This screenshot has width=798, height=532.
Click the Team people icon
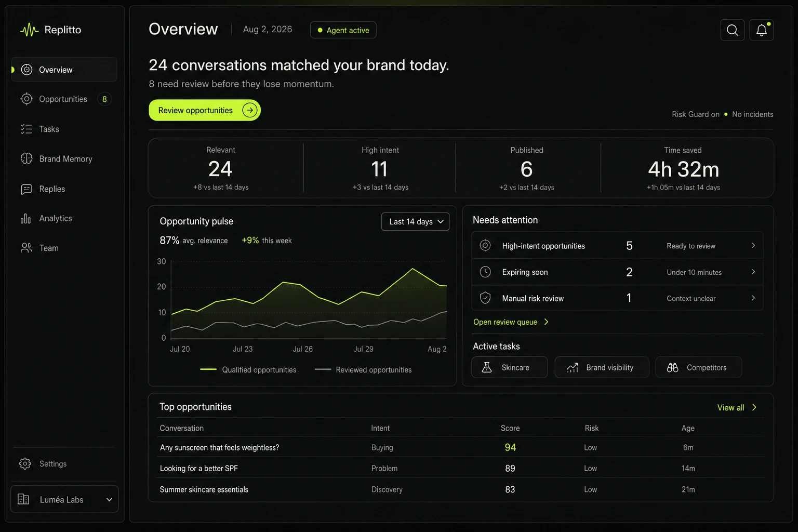pos(26,248)
